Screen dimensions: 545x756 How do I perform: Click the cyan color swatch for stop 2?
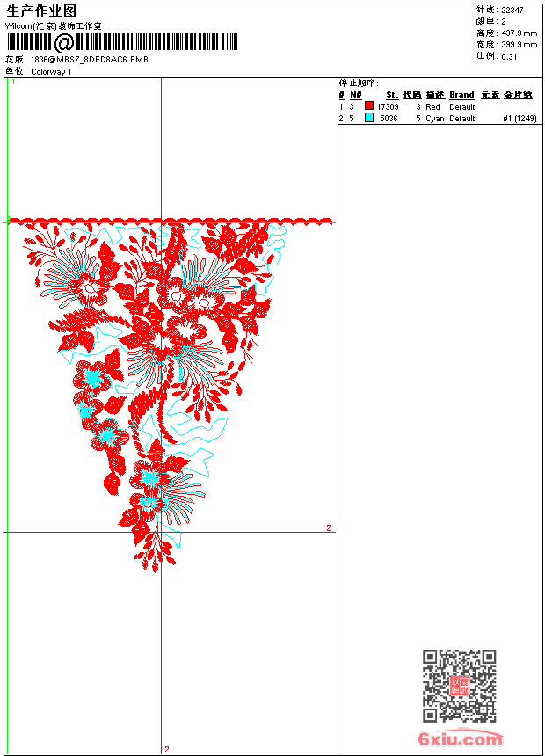pyautogui.click(x=369, y=118)
